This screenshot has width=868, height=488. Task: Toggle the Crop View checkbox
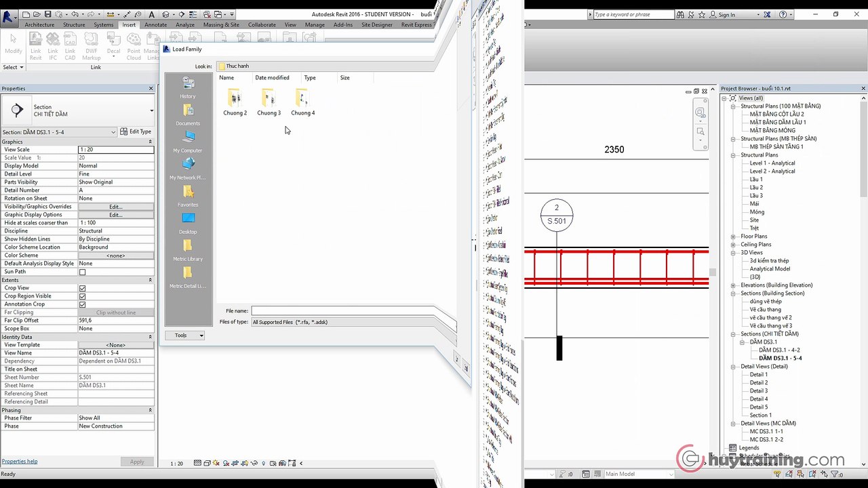[82, 288]
